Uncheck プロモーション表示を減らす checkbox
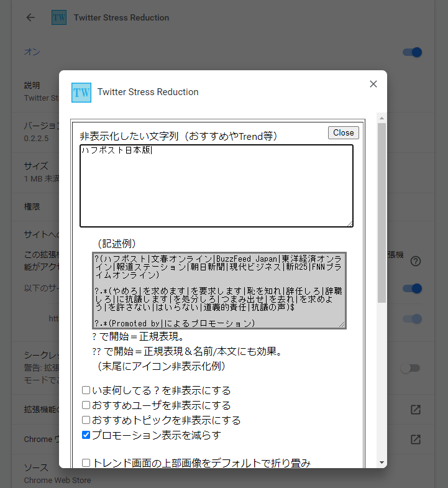Image resolution: width=448 pixels, height=488 pixels. point(86,435)
